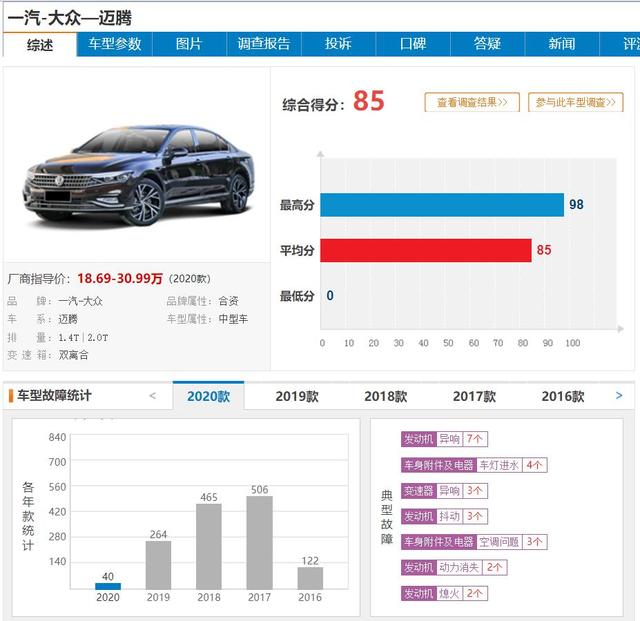Click the displacement 1.4T | 2.0T
The width and height of the screenshot is (640, 621).
83,338
